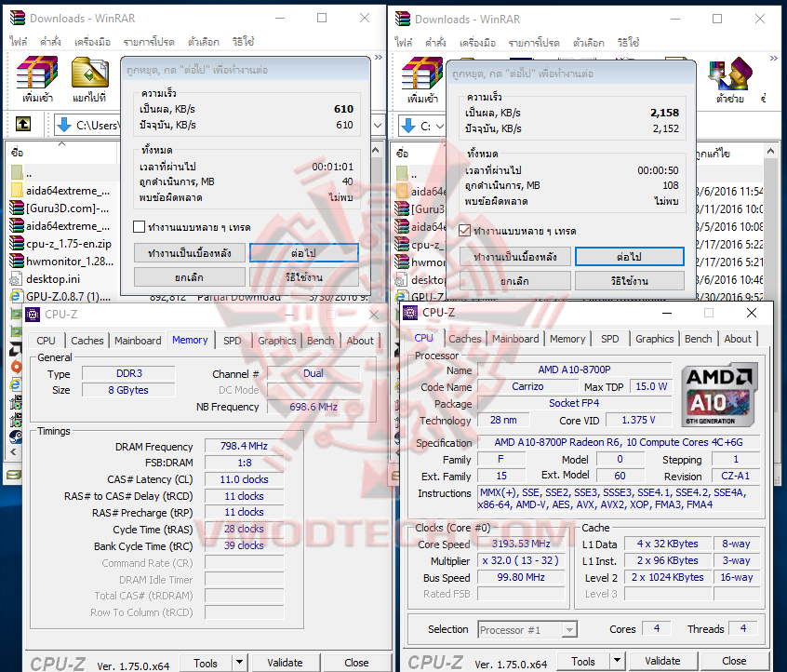Viewport: 787px width, 672px height.
Task: Click Wizard icon in right WinRAR toolbar
Action: point(729,80)
